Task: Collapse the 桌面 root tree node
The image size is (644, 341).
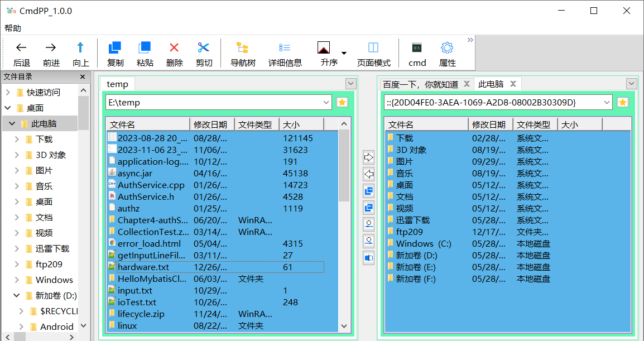Action: pyautogui.click(x=8, y=108)
